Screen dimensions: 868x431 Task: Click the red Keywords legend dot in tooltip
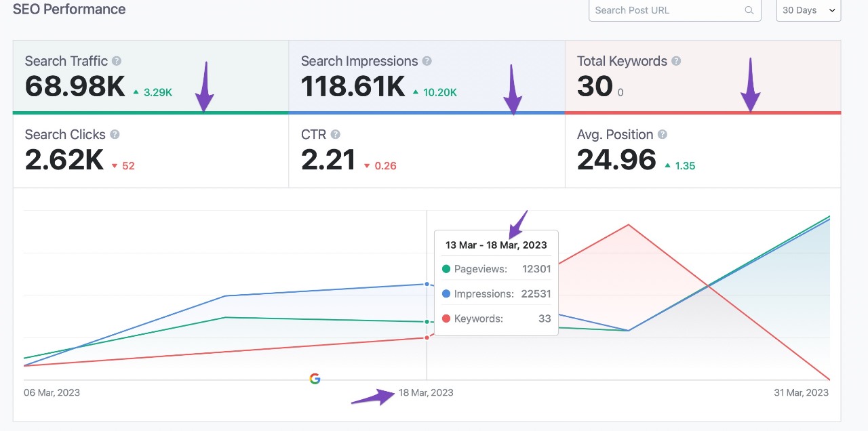pyautogui.click(x=446, y=319)
